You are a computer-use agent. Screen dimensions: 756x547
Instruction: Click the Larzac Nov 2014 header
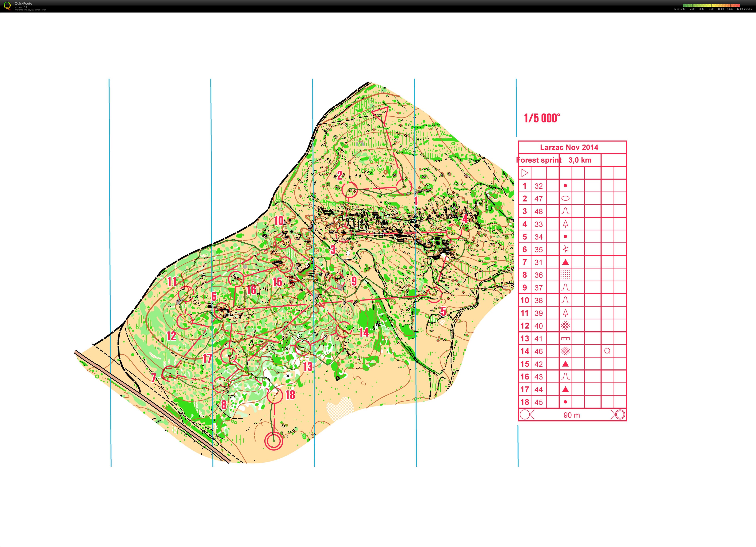(x=569, y=147)
